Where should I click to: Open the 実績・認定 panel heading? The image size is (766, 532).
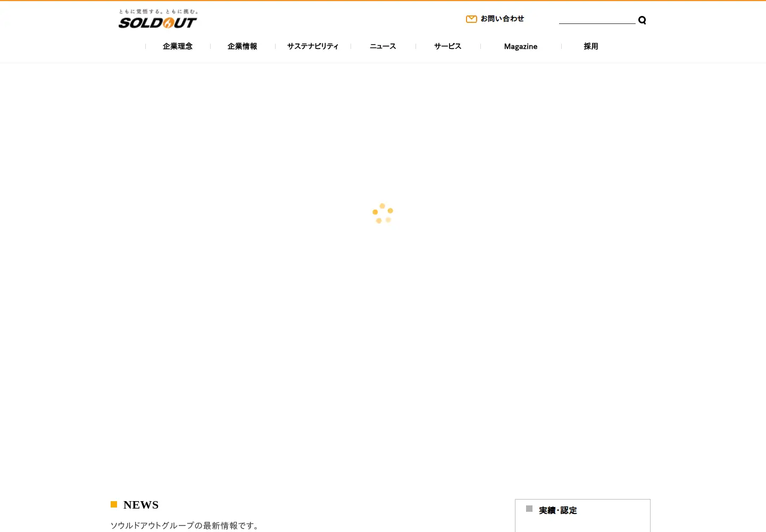(558, 510)
